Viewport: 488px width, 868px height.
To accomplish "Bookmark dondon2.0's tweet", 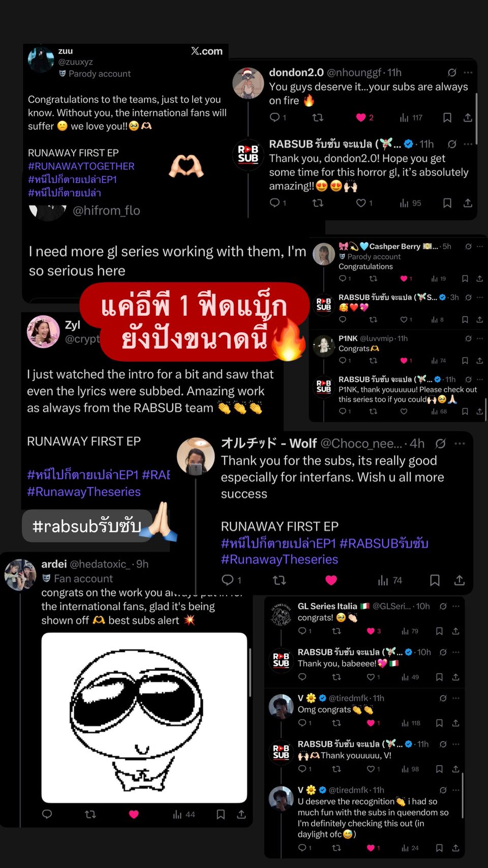I will [x=447, y=117].
